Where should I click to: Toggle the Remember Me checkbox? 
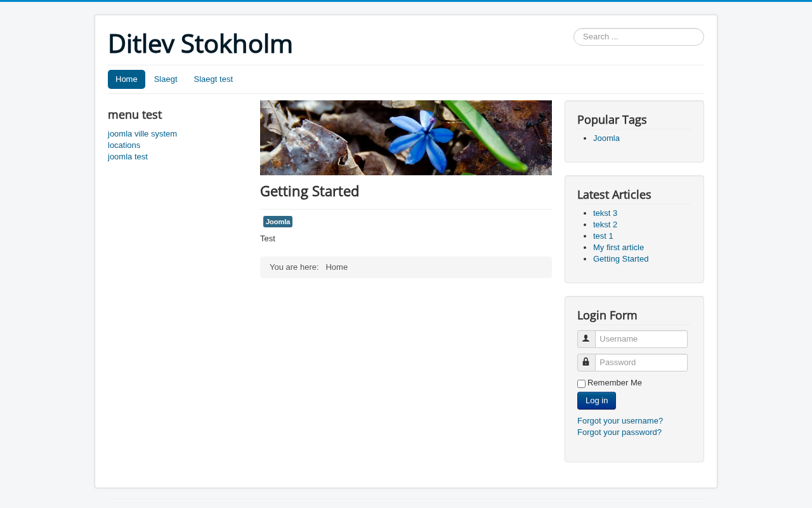pos(581,384)
